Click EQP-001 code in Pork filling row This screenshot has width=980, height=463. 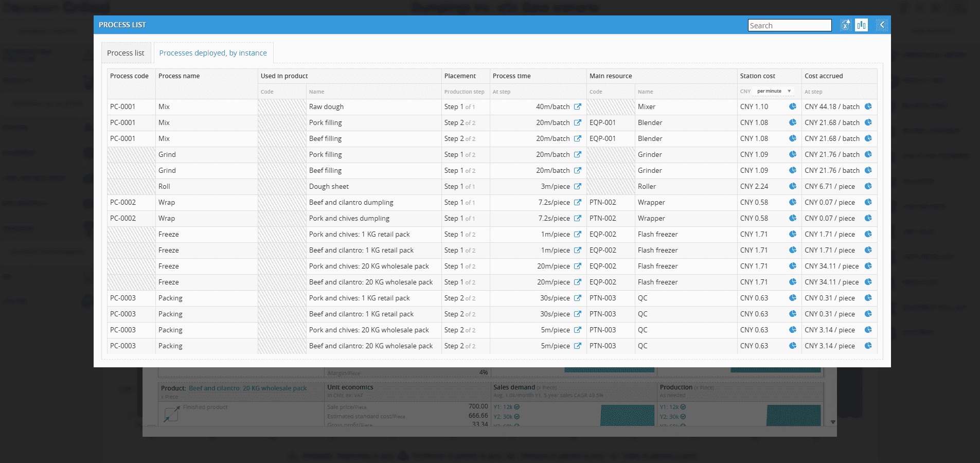[602, 122]
